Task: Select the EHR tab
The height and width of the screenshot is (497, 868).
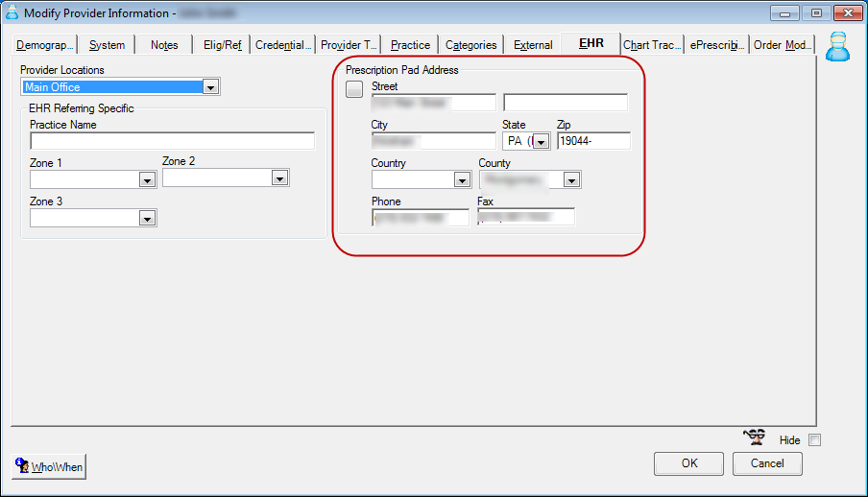Action: click(591, 43)
